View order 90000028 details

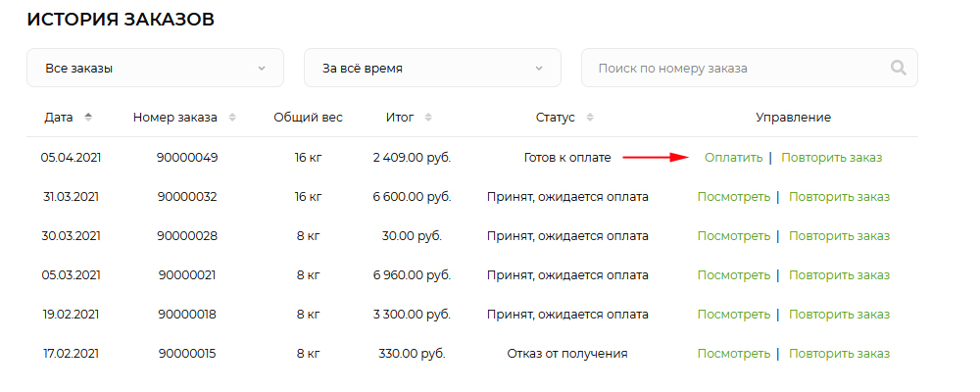tap(733, 235)
